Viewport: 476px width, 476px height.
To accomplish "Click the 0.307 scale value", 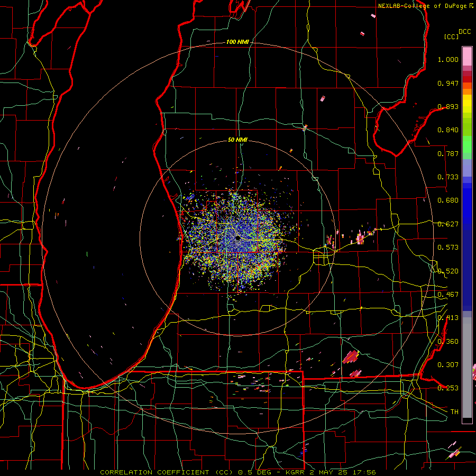I will pyautogui.click(x=448, y=365).
